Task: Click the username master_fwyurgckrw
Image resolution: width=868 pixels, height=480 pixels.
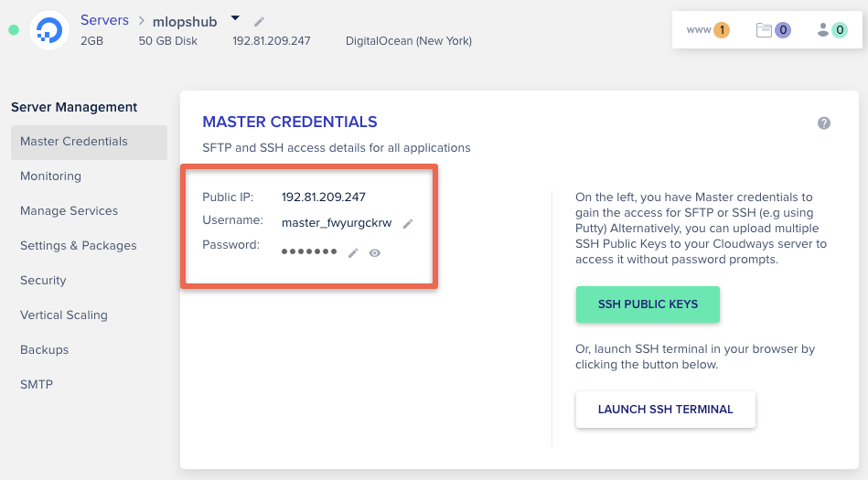Action: tap(337, 223)
